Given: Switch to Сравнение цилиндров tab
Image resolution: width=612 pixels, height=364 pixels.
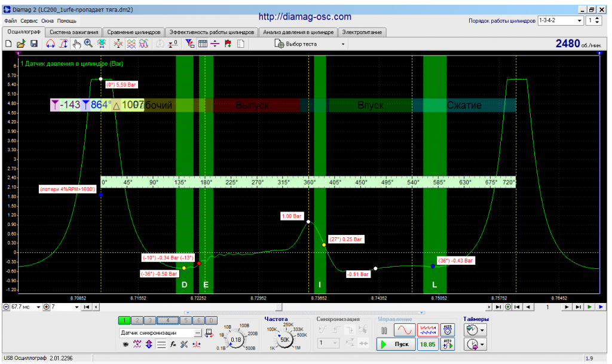Looking at the screenshot, I should tap(133, 32).
